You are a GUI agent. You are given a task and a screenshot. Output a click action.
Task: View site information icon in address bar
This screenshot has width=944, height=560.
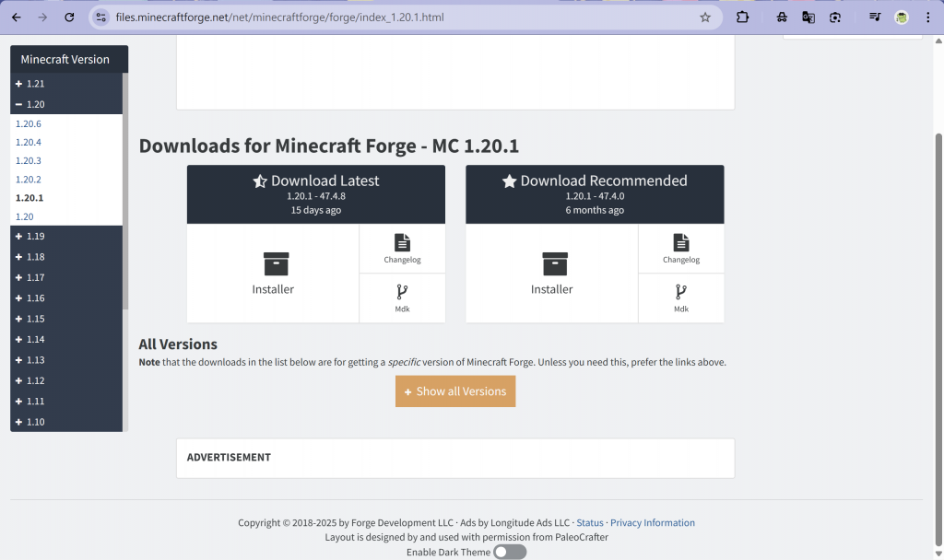pyautogui.click(x=101, y=17)
